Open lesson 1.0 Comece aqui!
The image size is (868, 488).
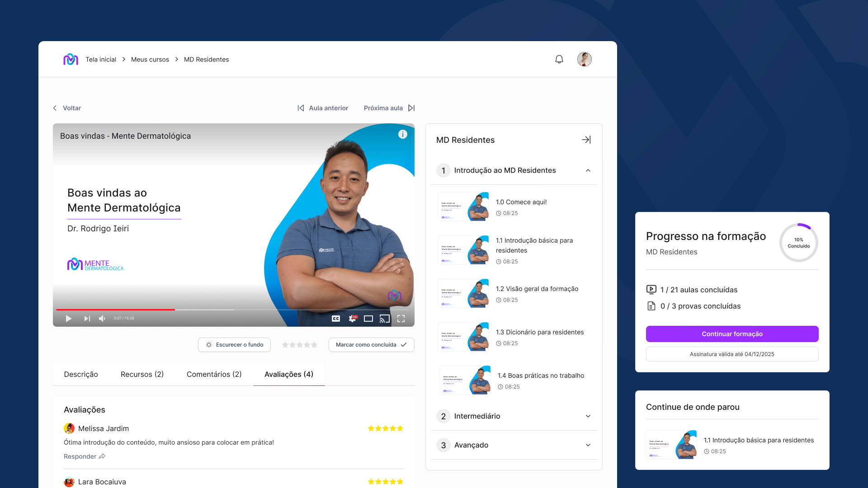(514, 207)
